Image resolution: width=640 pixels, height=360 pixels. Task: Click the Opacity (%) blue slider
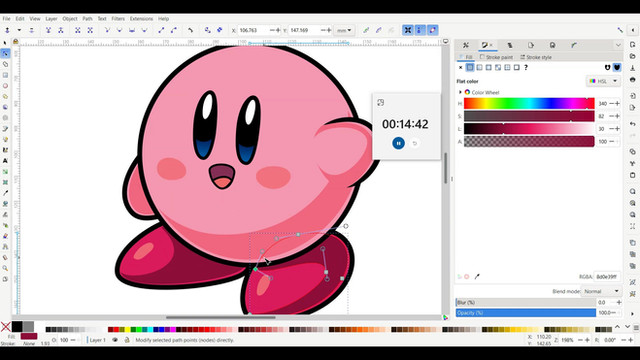[526, 313]
